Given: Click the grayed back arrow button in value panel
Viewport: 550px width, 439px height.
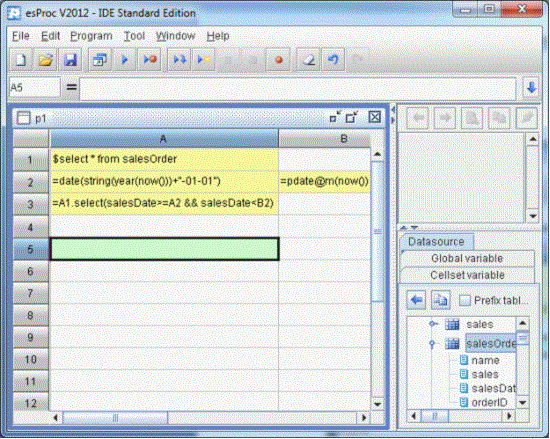Looking at the screenshot, I should coord(417,118).
